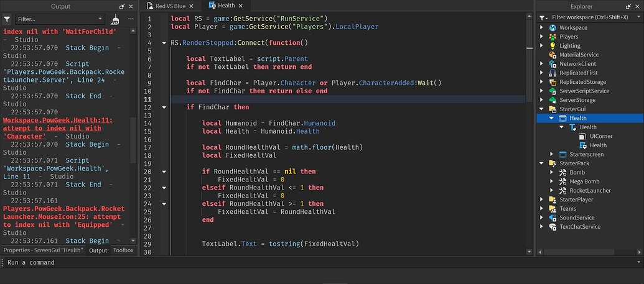
Task: Click the Output panel vertical scrollbar
Action: pos(133,140)
